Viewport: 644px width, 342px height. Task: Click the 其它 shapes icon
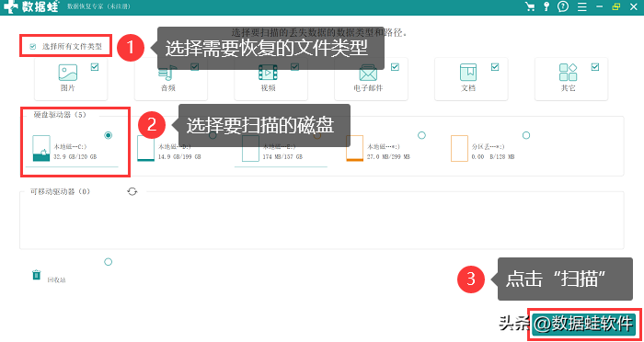coord(568,73)
